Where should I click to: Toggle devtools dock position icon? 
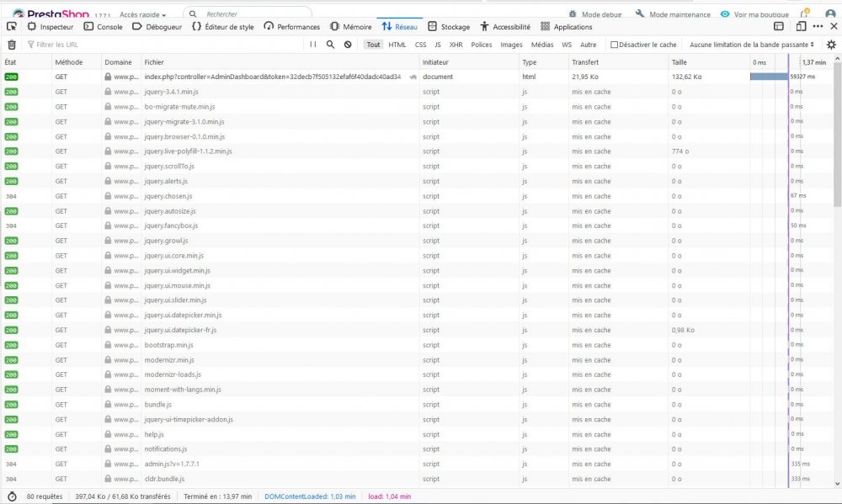click(x=779, y=26)
